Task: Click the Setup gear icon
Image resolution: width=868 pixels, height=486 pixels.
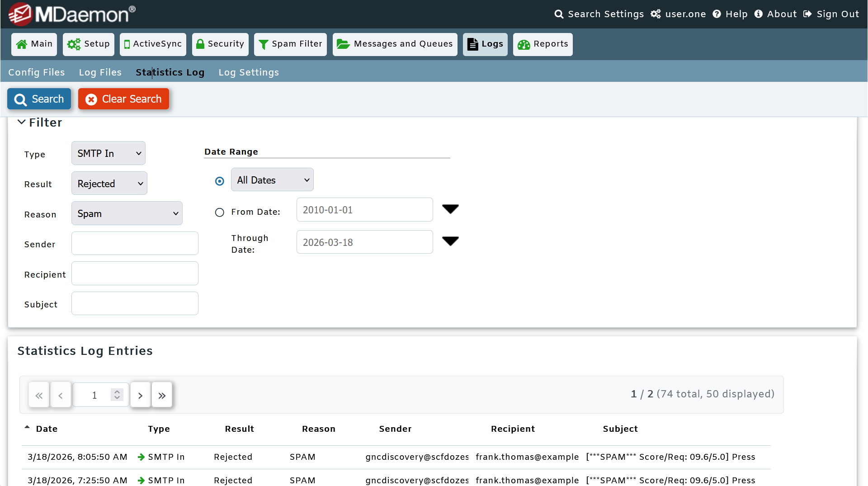Action: pos(74,44)
